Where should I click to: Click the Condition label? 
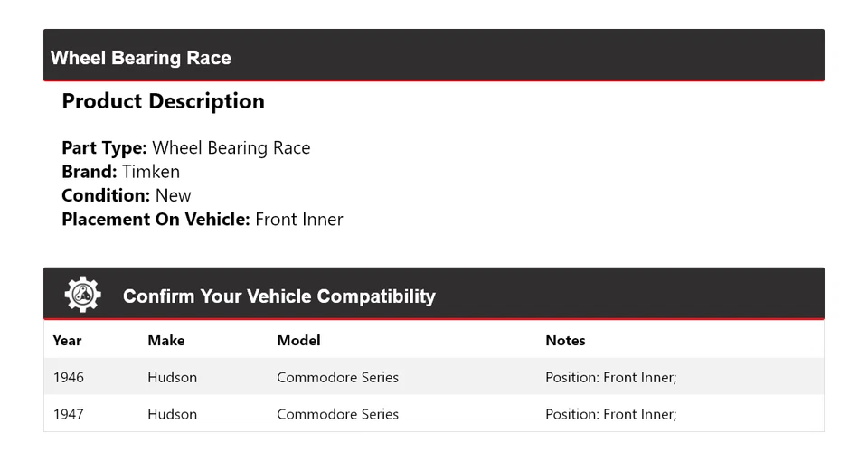pos(106,195)
